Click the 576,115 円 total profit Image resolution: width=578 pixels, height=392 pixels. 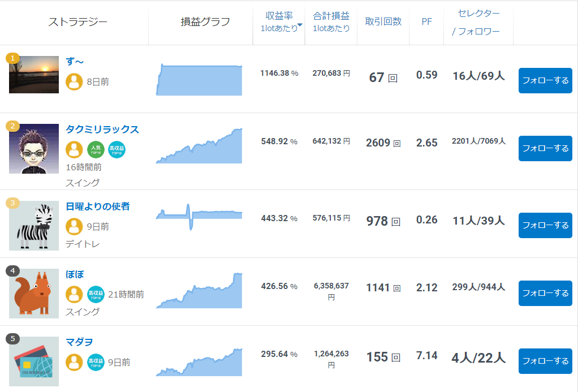(x=331, y=218)
